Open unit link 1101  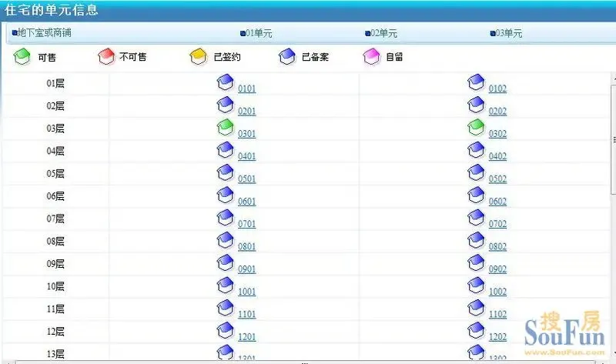(246, 314)
